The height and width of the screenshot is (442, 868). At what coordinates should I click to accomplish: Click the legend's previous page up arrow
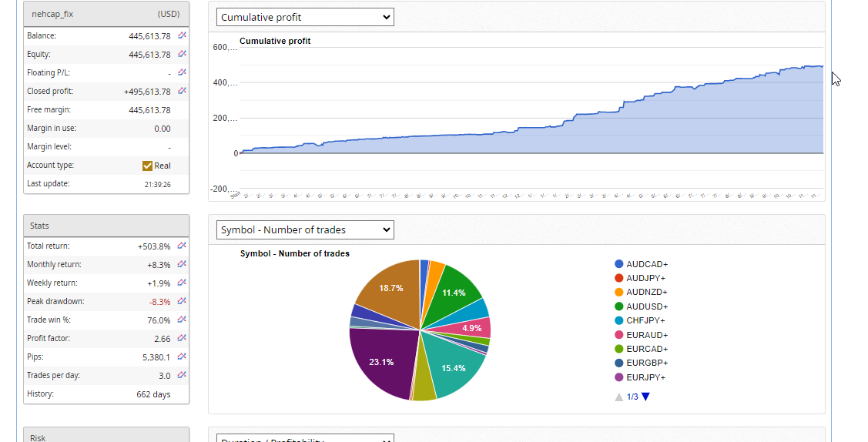coord(618,397)
